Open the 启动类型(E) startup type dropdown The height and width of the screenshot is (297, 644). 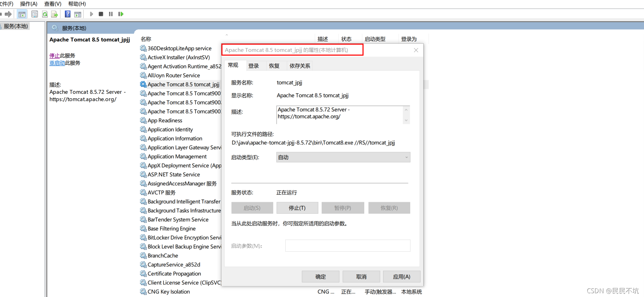tap(343, 157)
